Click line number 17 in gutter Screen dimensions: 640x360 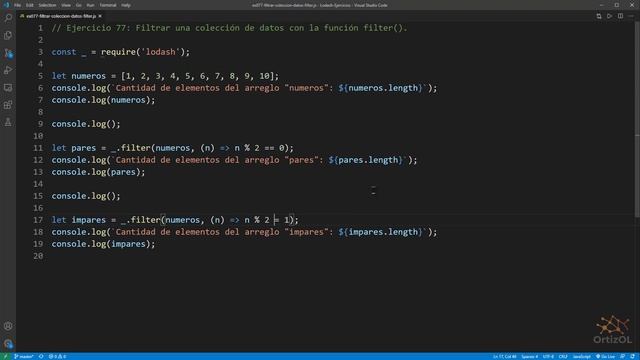(x=38, y=220)
